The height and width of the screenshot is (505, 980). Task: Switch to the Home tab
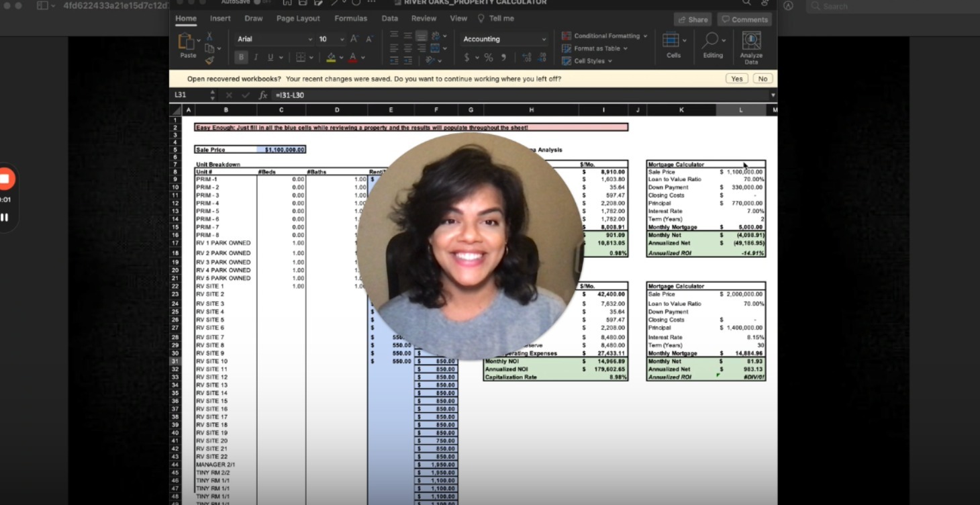pyautogui.click(x=186, y=18)
